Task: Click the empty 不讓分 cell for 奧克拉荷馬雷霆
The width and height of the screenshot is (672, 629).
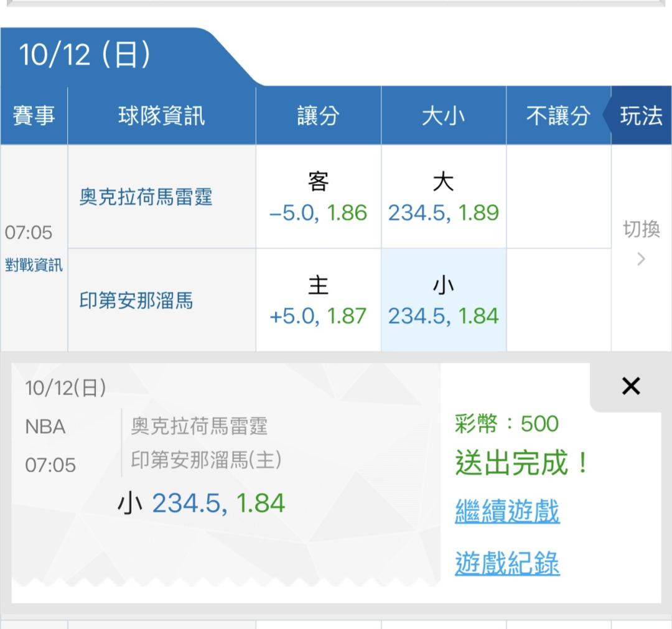Action: pos(558,197)
